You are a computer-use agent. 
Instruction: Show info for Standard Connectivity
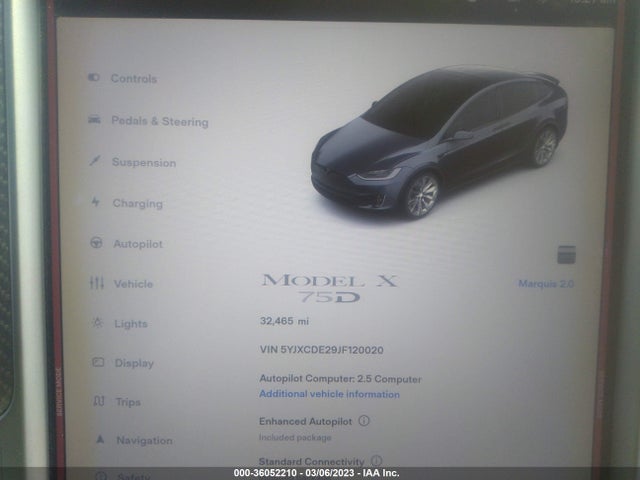(x=376, y=461)
